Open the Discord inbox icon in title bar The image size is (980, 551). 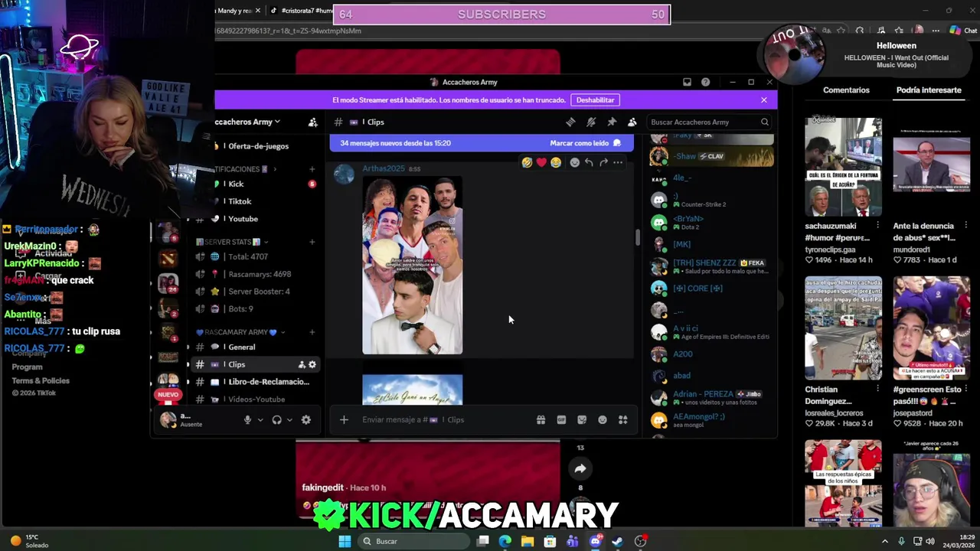(x=687, y=82)
